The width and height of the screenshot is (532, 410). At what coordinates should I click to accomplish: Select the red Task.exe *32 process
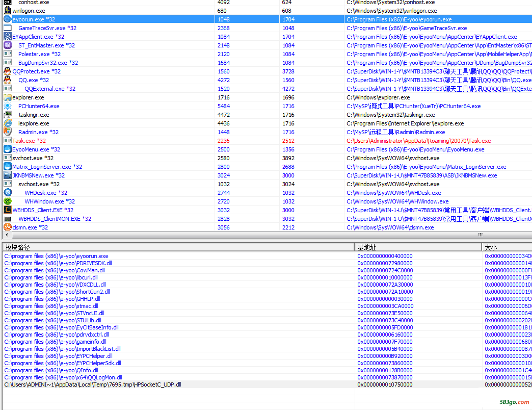(x=268, y=141)
